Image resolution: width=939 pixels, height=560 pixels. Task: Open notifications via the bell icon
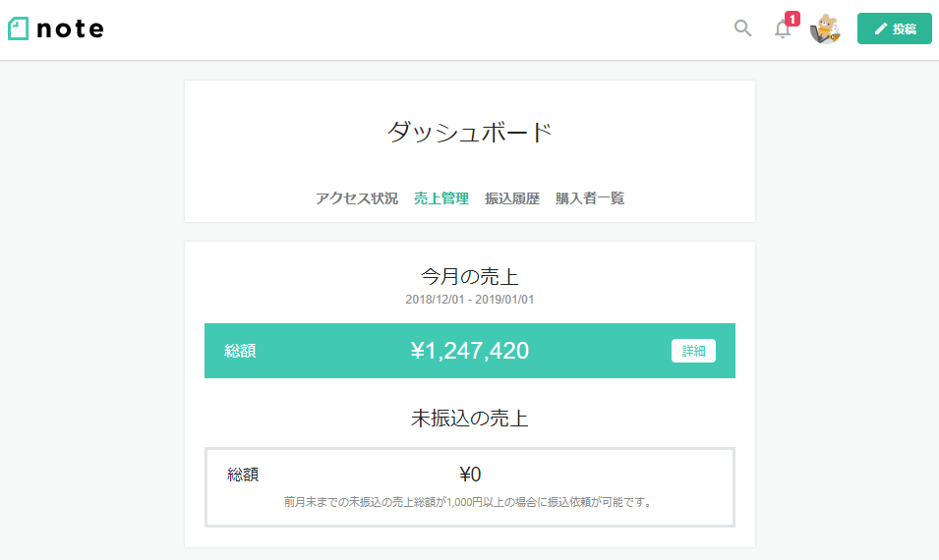pos(783,29)
